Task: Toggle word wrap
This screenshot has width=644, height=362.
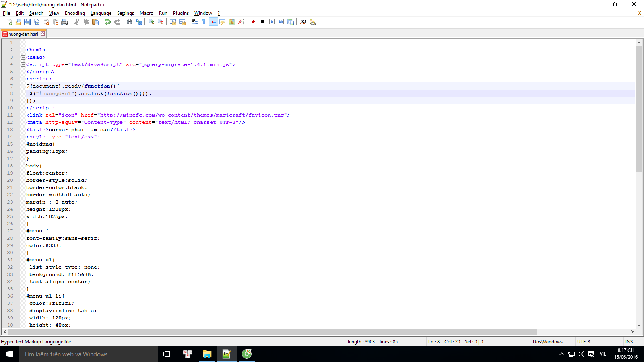Action: tap(194, 22)
